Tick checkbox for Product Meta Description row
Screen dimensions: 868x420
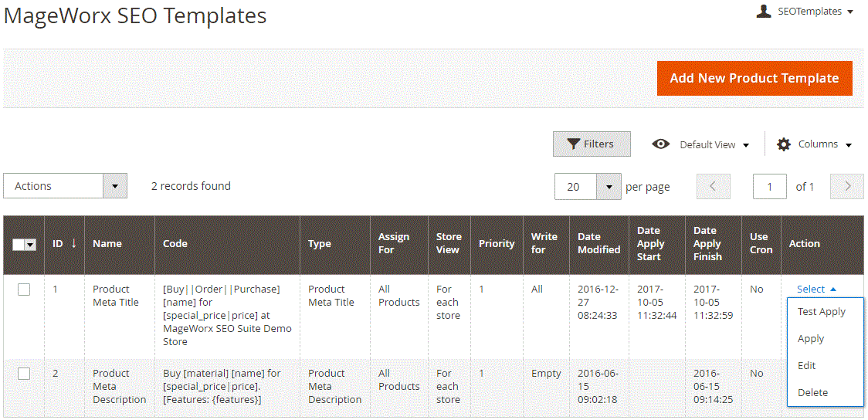[24, 374]
